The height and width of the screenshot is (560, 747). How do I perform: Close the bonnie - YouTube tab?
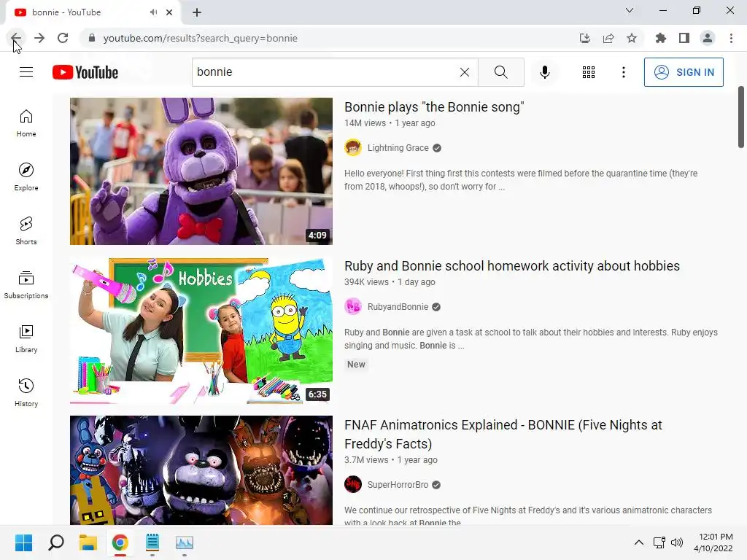[169, 12]
